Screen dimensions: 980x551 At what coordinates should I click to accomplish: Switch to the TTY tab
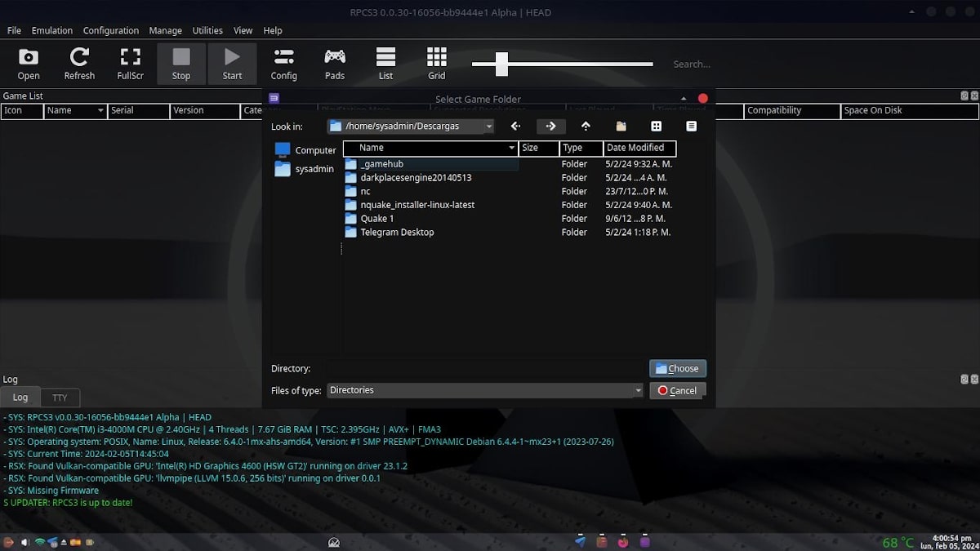(60, 397)
